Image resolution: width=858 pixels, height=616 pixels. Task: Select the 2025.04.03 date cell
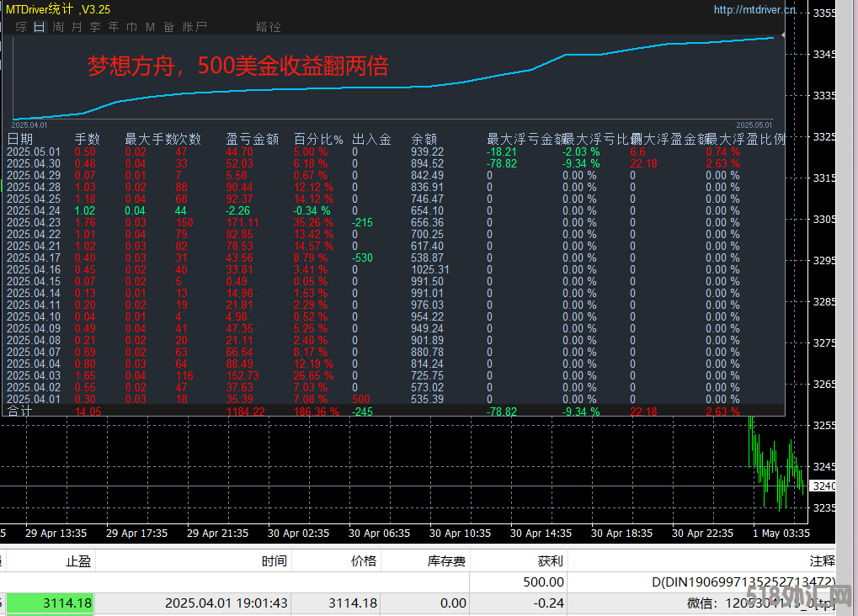click(34, 376)
